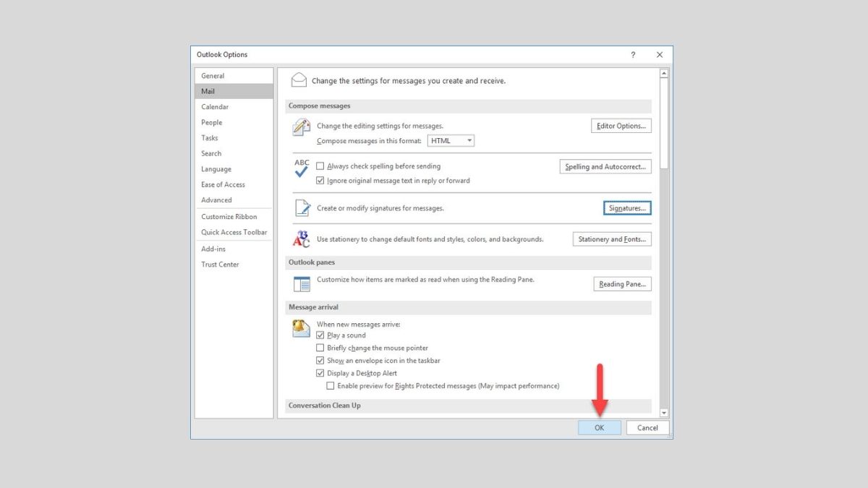Uncheck Show an envelope icon in taskbar

coord(320,361)
